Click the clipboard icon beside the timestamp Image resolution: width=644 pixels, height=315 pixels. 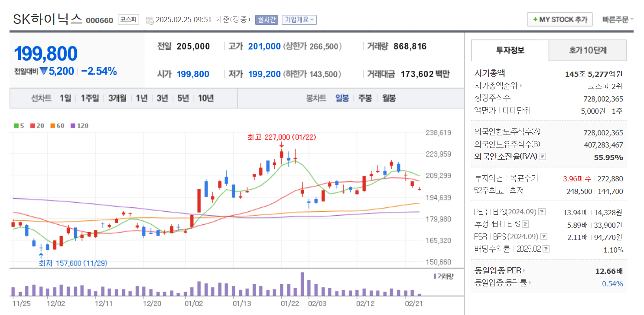coord(150,20)
